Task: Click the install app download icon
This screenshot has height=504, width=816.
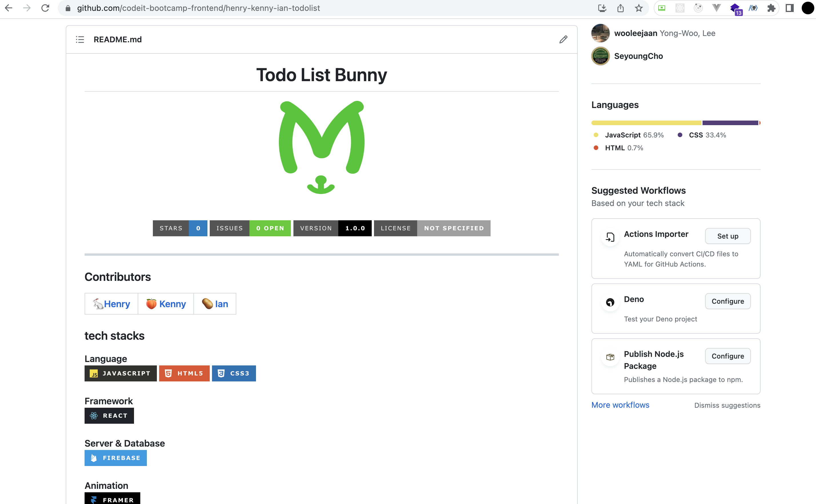Action: point(602,8)
